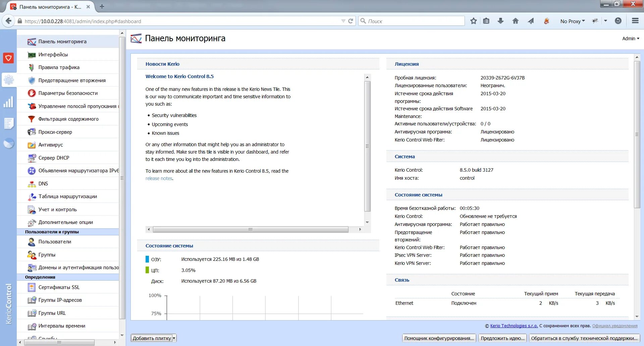Open the release notes link
The height and width of the screenshot is (346, 644).
159,178
